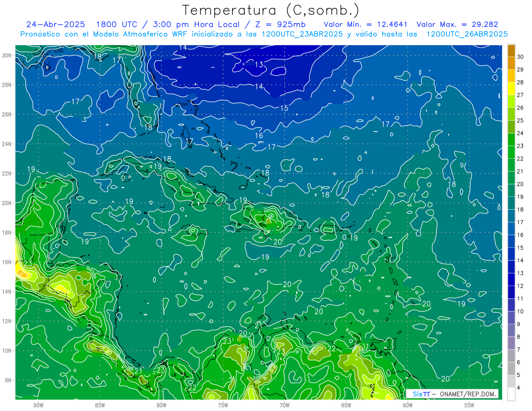Viewport: 532px width, 411px height.
Task: Click longitude axis label 70W
Action: pyautogui.click(x=285, y=405)
